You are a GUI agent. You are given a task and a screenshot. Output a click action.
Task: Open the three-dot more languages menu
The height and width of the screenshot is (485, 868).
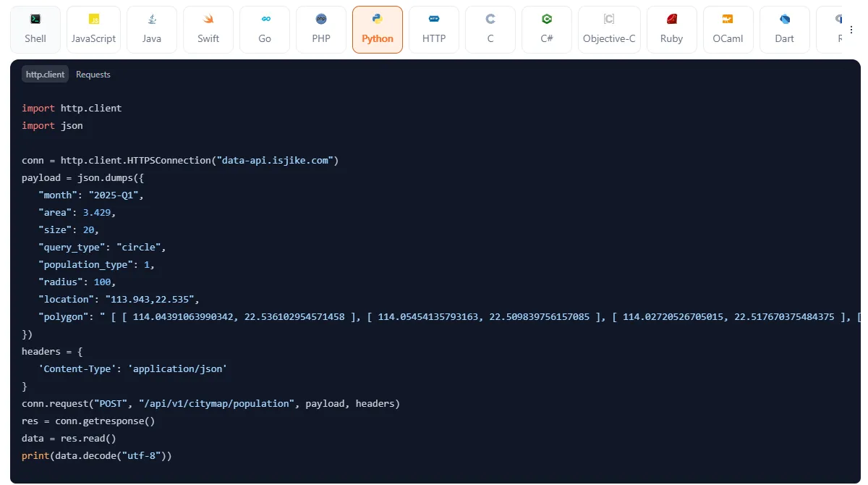pyautogui.click(x=851, y=30)
